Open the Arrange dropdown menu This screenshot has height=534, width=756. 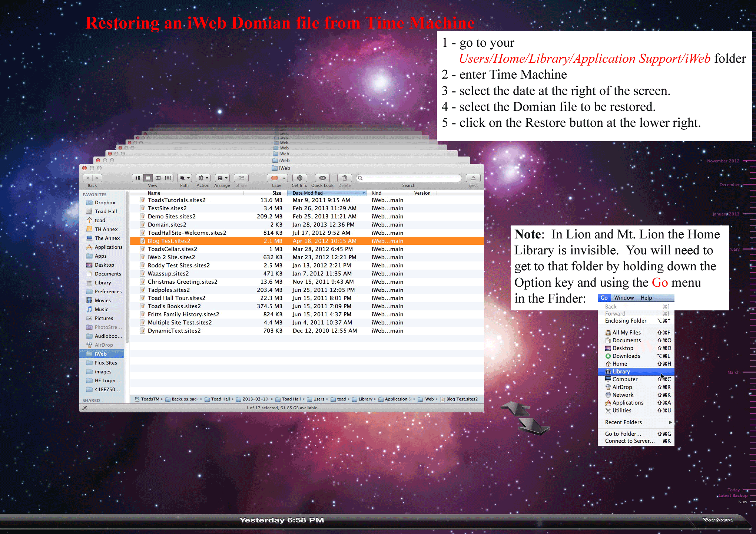click(222, 178)
